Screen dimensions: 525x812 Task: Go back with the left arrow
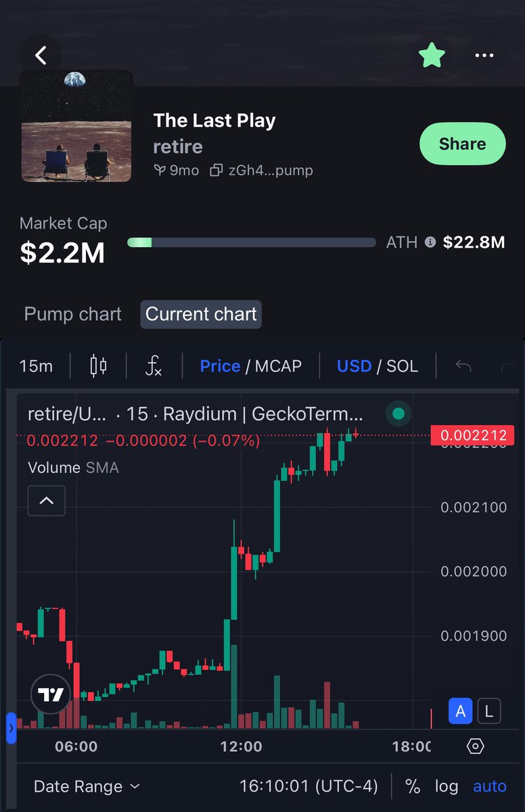point(41,55)
